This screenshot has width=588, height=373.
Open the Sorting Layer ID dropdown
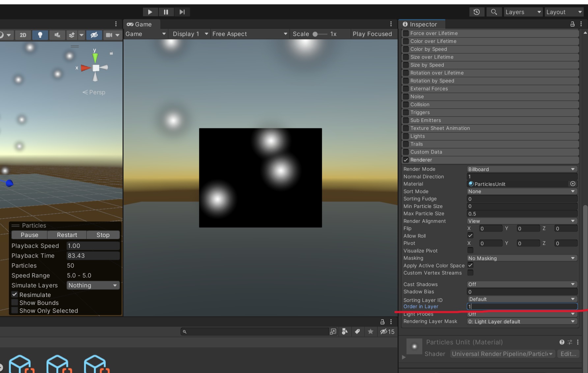(521, 299)
